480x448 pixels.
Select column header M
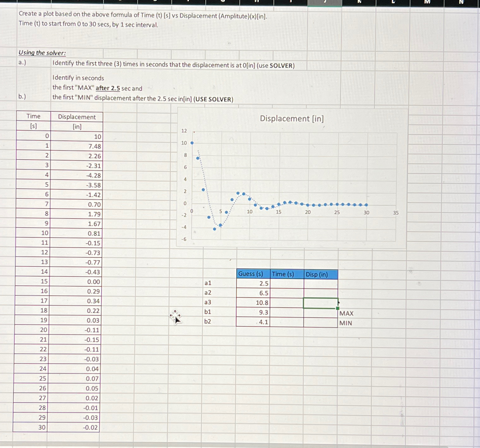427,3
